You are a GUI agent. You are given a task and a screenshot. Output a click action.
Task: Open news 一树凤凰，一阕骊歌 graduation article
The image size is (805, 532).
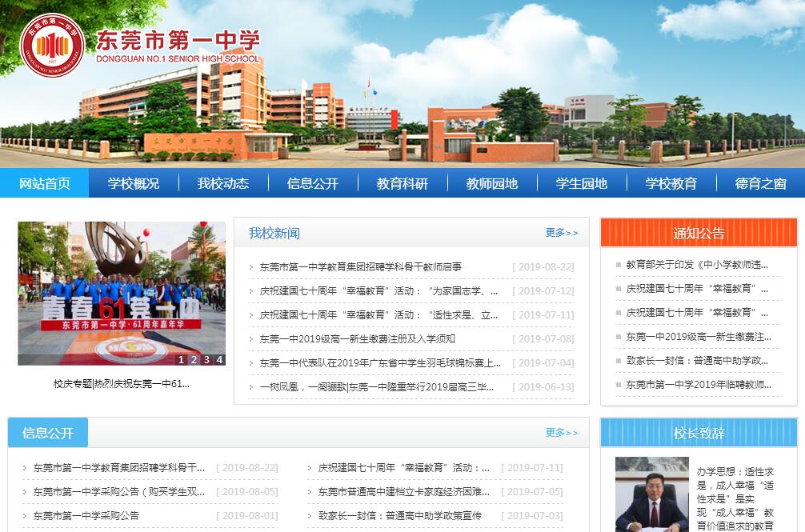pos(377,387)
